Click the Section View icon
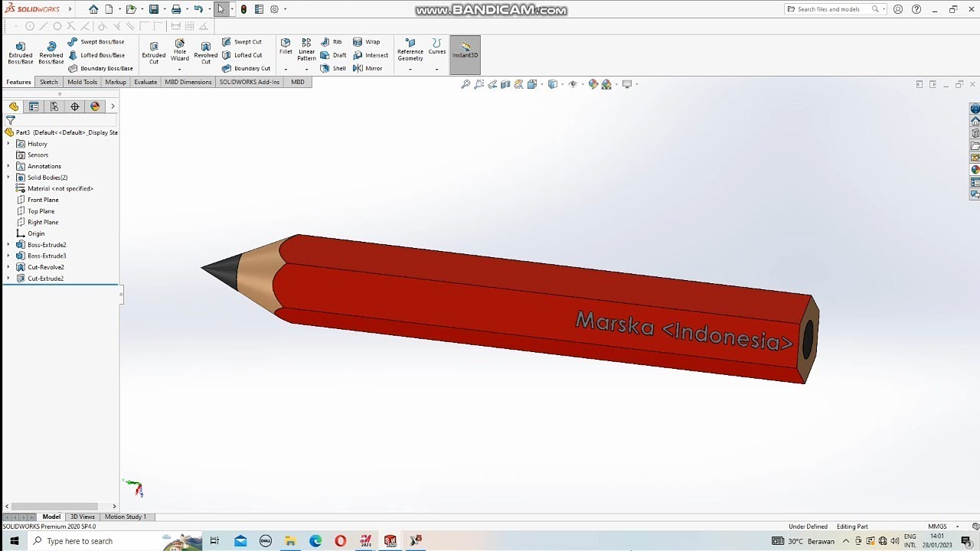Viewport: 980px width, 551px height. tap(505, 84)
